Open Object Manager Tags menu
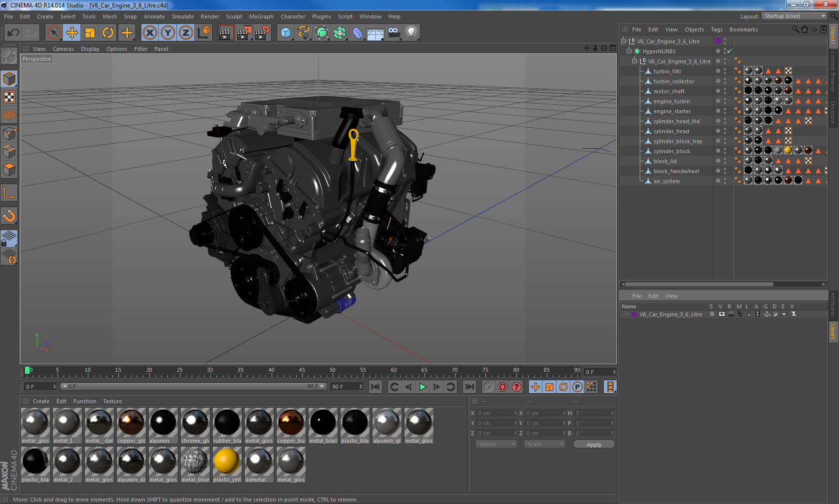Image resolution: width=839 pixels, height=504 pixels. (x=717, y=29)
